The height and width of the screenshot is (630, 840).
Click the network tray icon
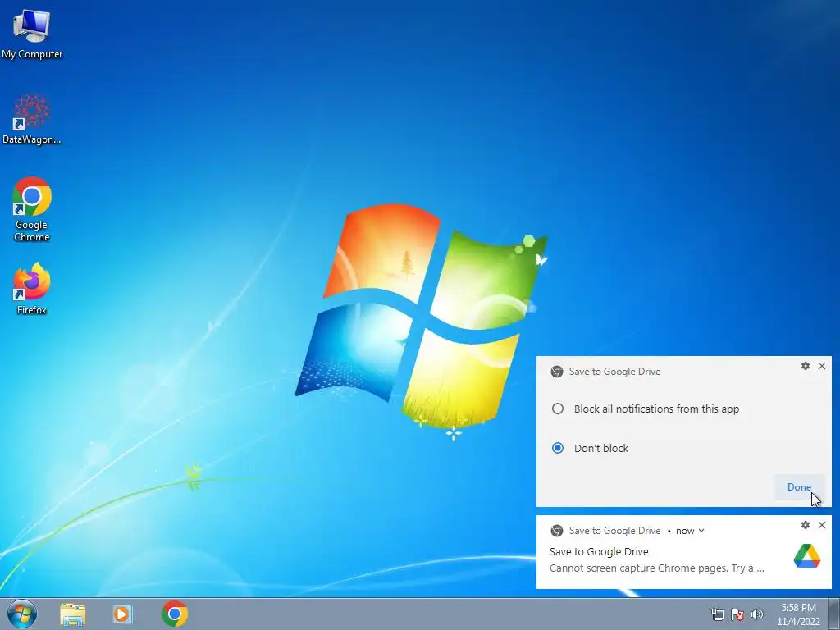click(x=717, y=614)
